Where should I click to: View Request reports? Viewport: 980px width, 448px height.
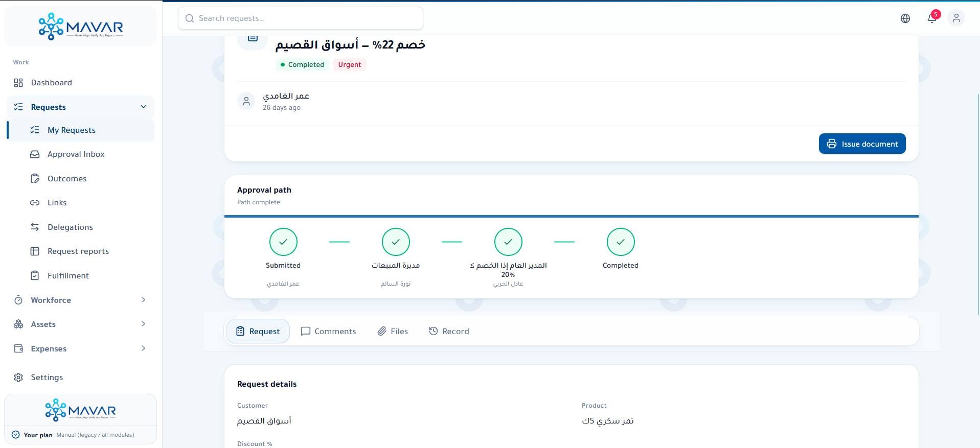click(81, 251)
